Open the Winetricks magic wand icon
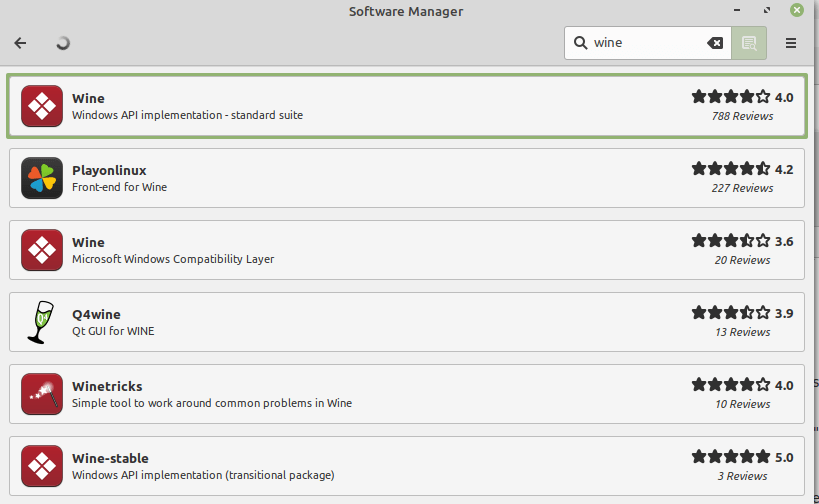This screenshot has width=819, height=504. [42, 394]
